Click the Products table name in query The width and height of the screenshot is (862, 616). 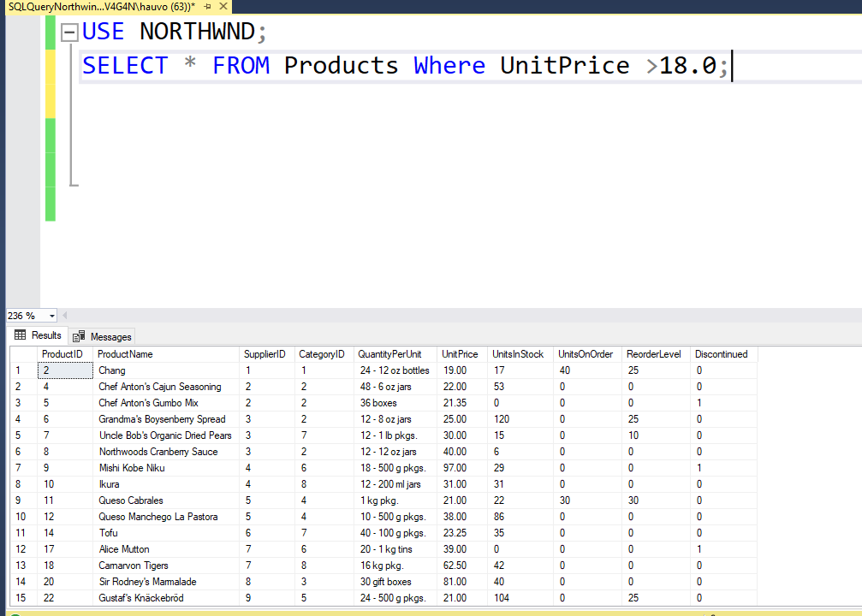pos(341,66)
